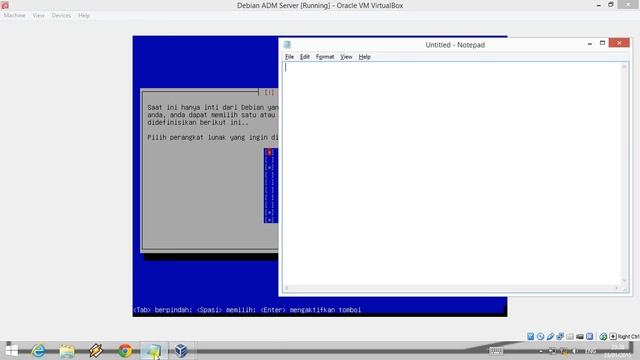640x360 pixels.
Task: Open VirtualBox Devices menu
Action: 61,15
